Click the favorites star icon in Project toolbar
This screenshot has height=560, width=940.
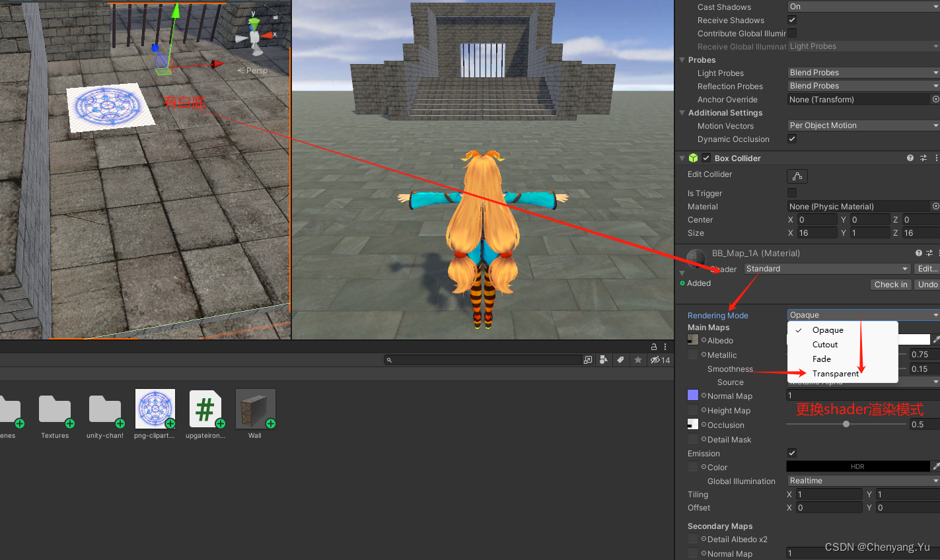[637, 360]
